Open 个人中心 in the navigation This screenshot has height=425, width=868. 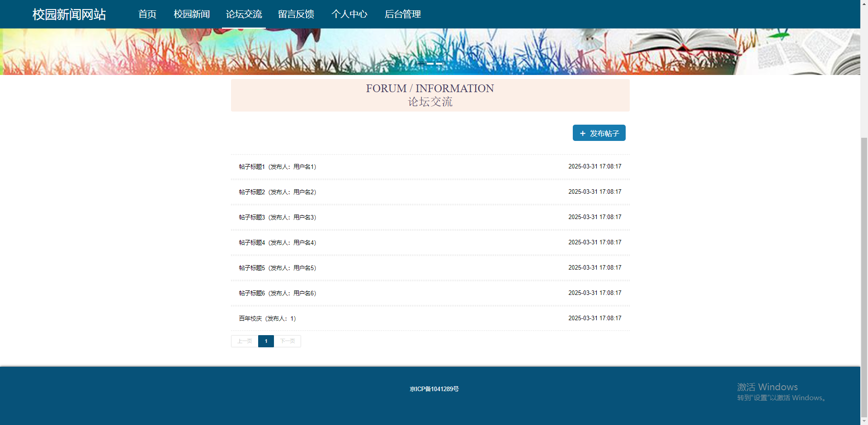[x=349, y=14]
